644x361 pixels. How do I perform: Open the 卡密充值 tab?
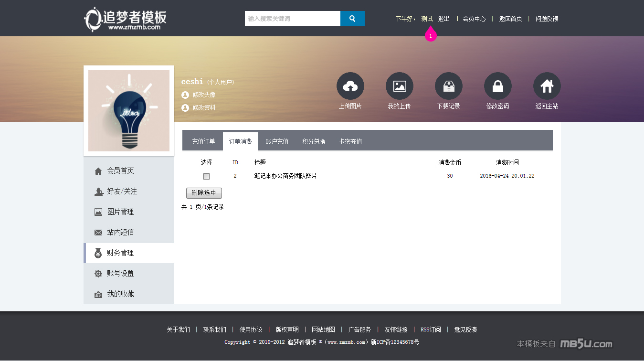click(350, 142)
